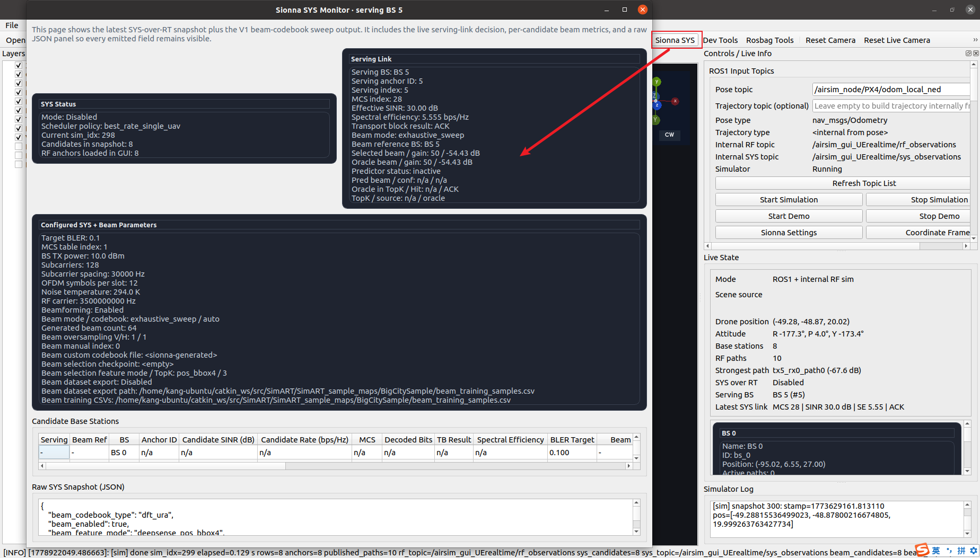Open Rosbag Tools from the toolbar

[770, 40]
